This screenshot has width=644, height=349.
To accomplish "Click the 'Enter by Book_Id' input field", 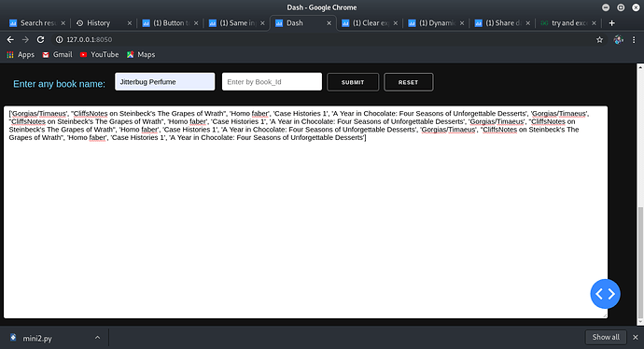I will [x=272, y=82].
